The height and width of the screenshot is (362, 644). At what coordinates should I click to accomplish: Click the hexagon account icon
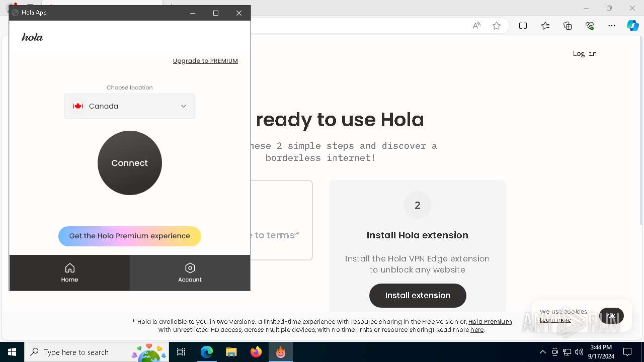(190, 268)
